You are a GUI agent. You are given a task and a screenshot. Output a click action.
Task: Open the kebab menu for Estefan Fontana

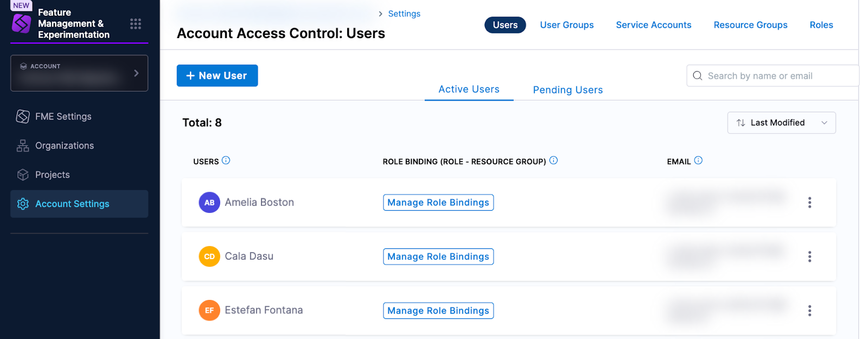(809, 311)
